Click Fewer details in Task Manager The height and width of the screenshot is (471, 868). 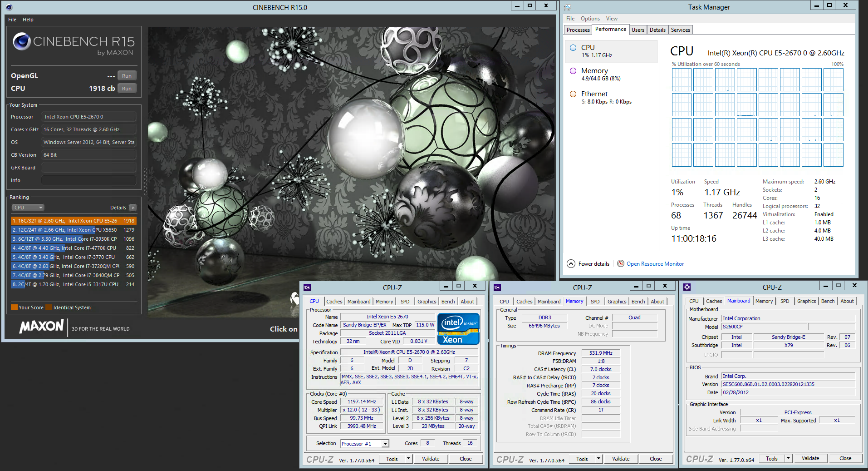pyautogui.click(x=593, y=264)
